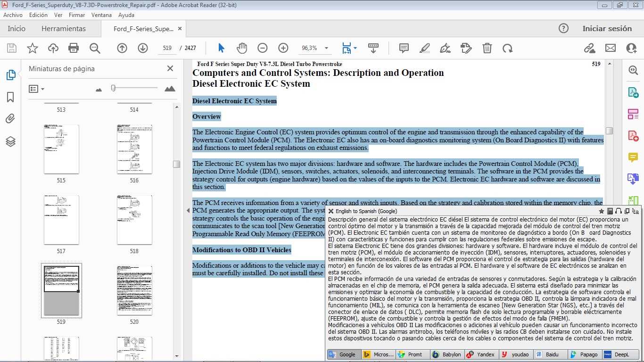The width and height of the screenshot is (644, 362).
Task: Open the Ver menu
Action: pos(58,15)
